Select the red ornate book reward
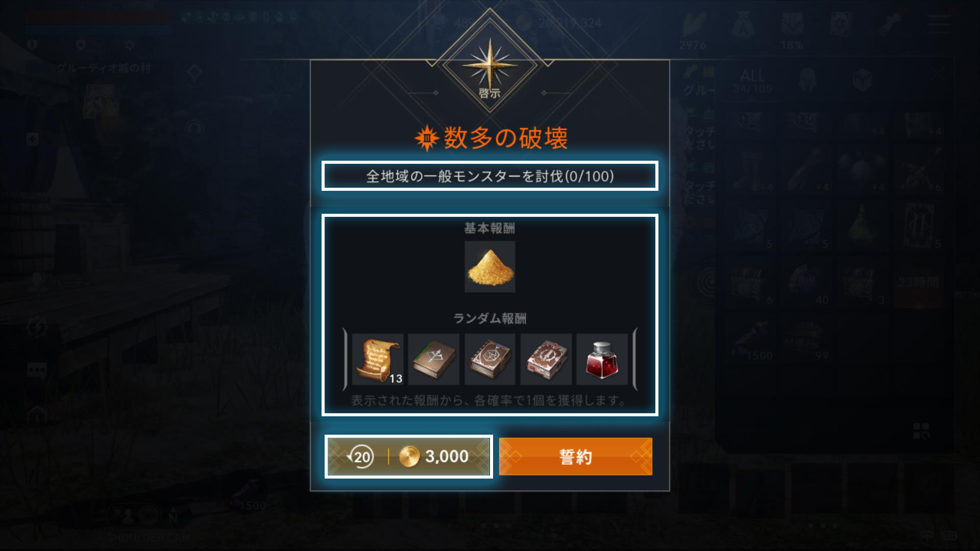 (x=546, y=359)
